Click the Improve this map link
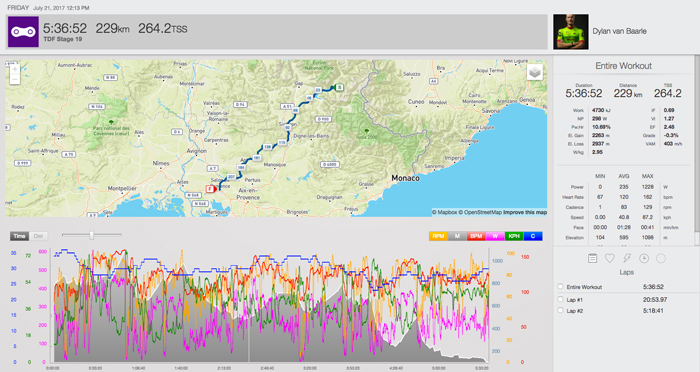700x372 pixels. point(525,213)
